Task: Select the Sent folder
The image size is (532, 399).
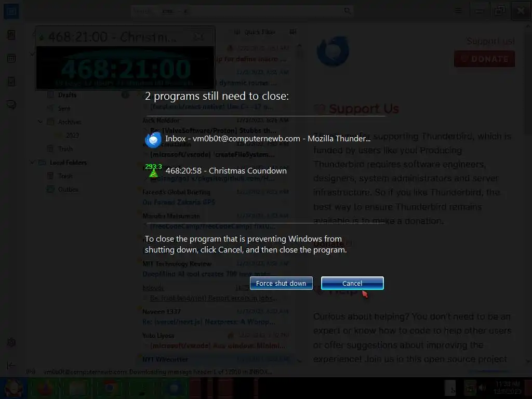Action: tap(64, 109)
